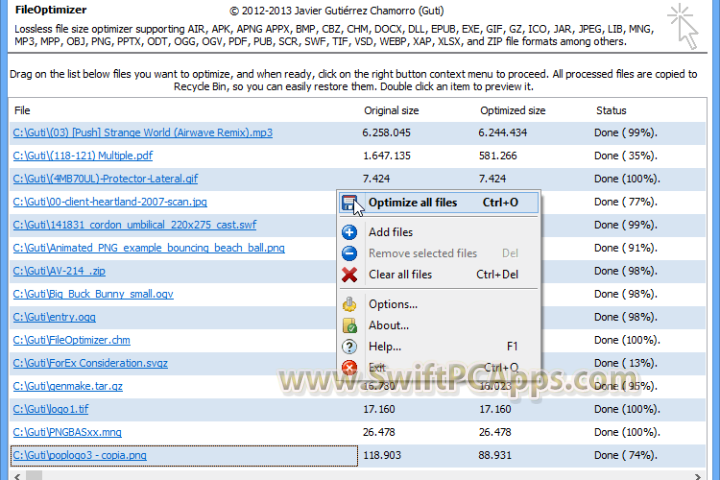
Task: Open the poplogo3 - copia.png link
Action: 80,455
